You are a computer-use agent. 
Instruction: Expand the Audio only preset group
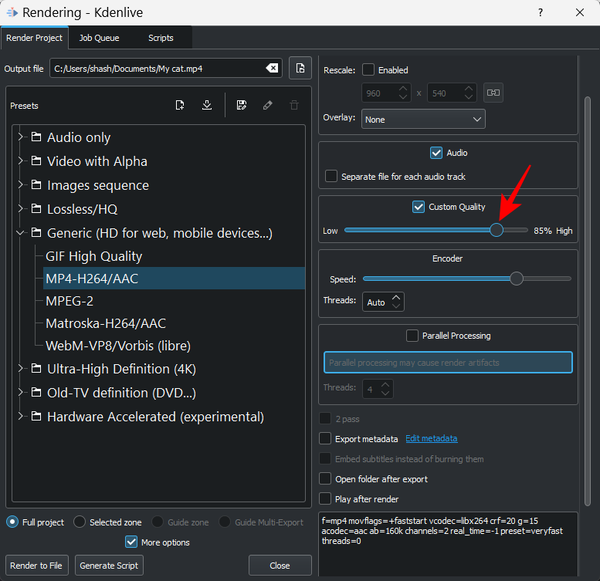(x=20, y=137)
